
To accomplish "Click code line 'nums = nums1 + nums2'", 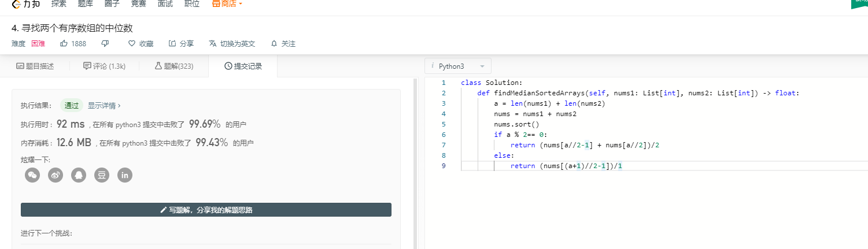I will point(535,114).
